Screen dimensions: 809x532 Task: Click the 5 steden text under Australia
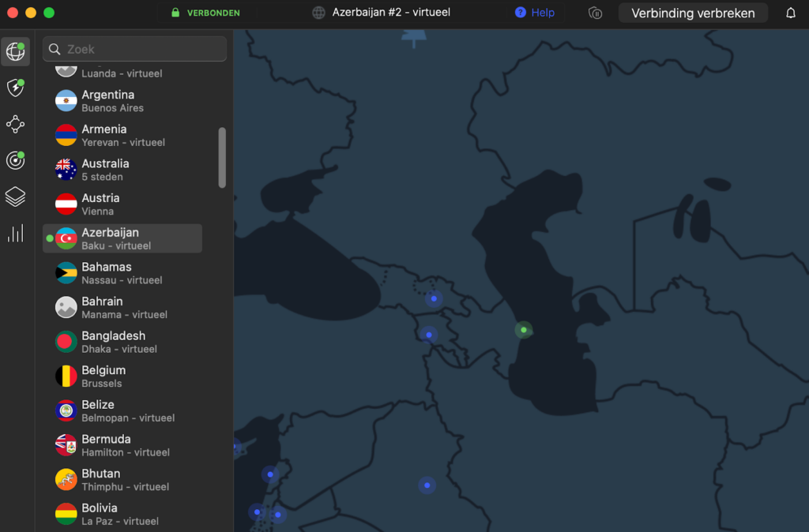point(102,177)
